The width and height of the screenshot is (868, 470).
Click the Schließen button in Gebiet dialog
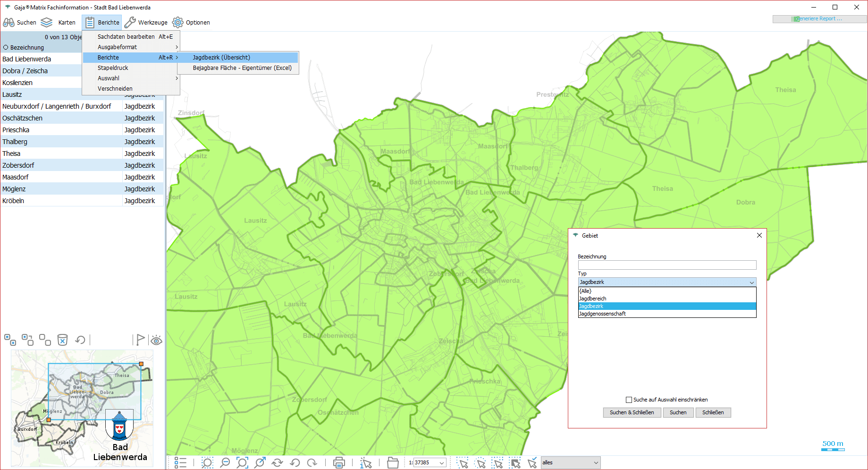[713, 412]
